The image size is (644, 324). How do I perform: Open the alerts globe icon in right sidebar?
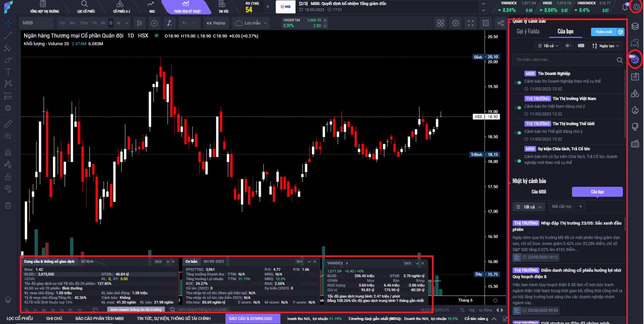coord(635,60)
